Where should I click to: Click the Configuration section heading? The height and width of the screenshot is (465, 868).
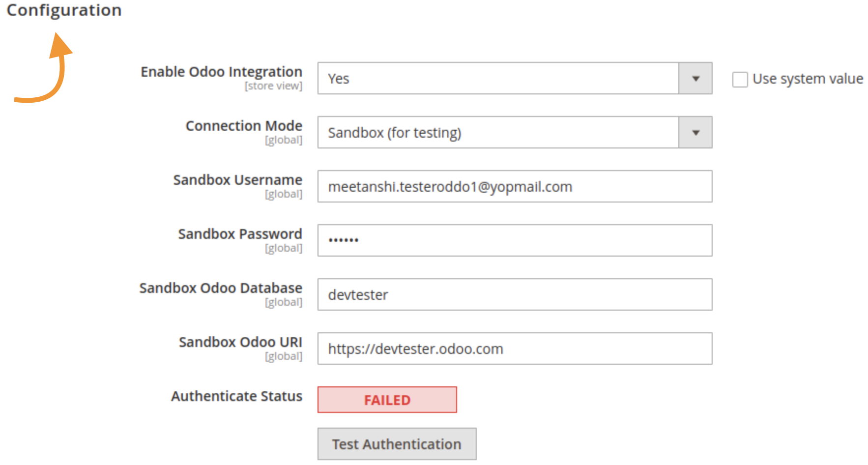coord(64,10)
